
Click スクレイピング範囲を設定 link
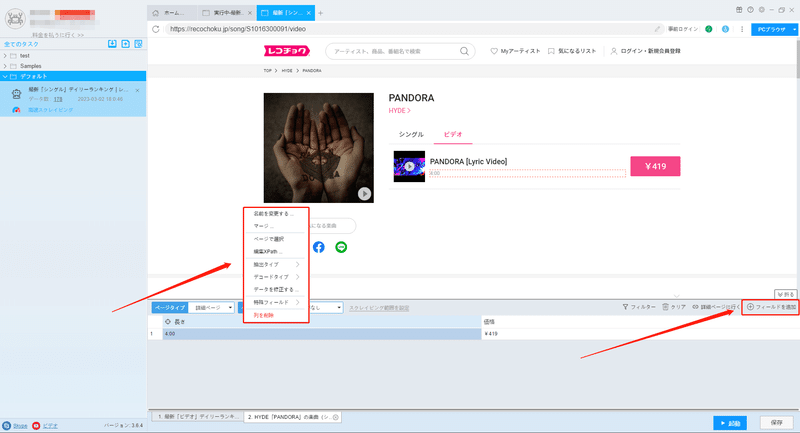click(x=379, y=308)
